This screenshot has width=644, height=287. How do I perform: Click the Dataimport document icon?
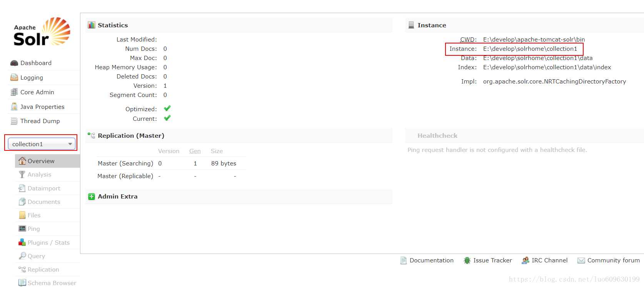22,188
